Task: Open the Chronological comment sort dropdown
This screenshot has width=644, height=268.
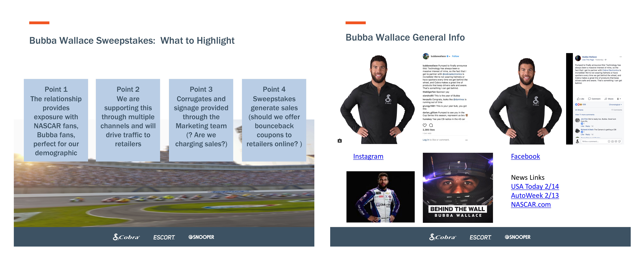Action: tap(615, 105)
